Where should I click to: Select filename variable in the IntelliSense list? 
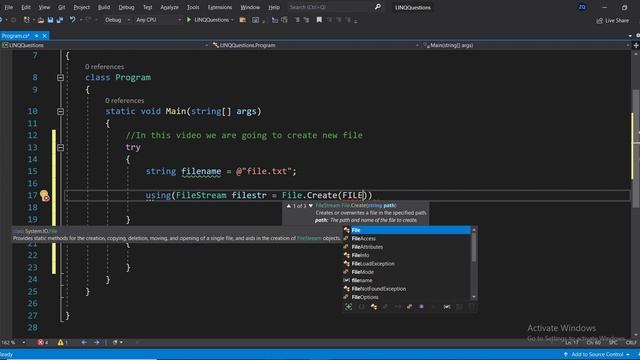click(407, 280)
